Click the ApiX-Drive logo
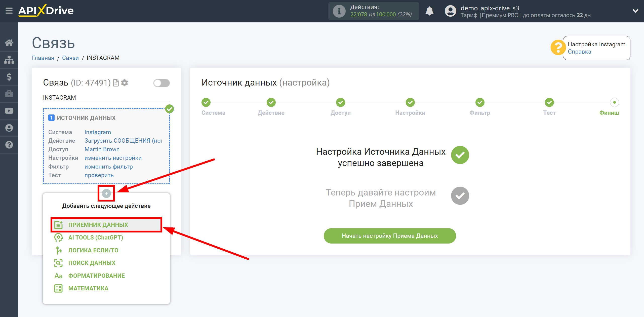This screenshot has height=317, width=644. [46, 11]
